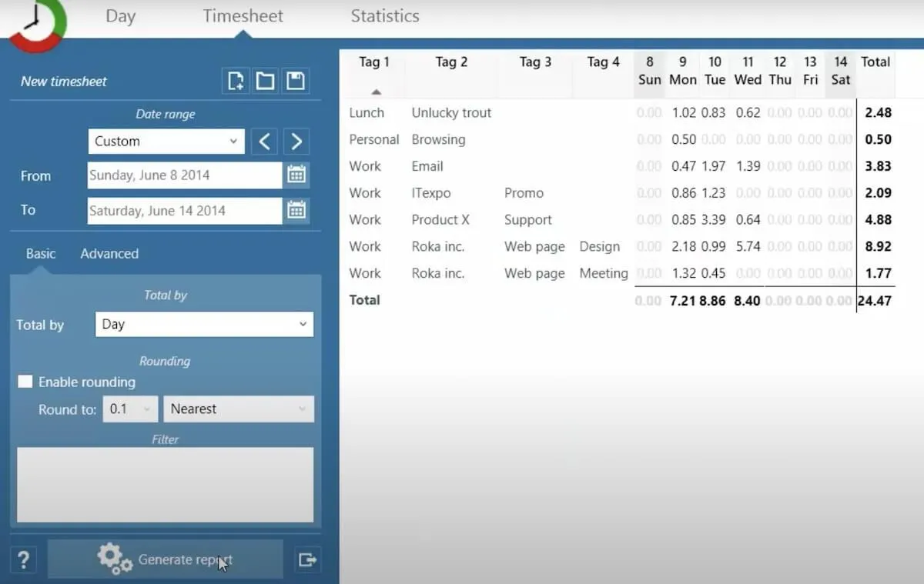
Task: Open the Round to 0.1 dropdown
Action: (130, 409)
